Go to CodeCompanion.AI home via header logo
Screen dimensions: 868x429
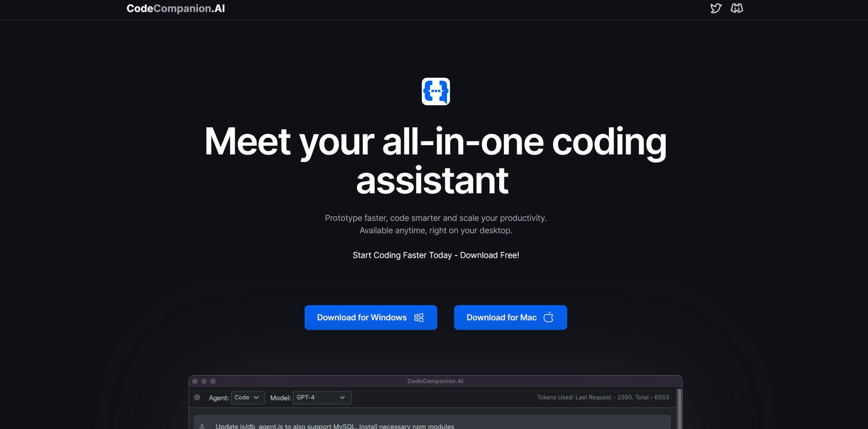175,9
